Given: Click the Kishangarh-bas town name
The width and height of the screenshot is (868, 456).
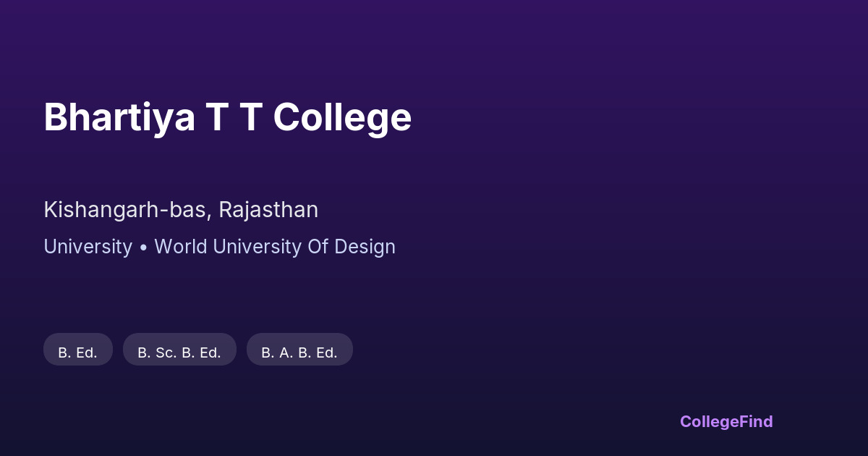Looking at the screenshot, I should (127, 210).
